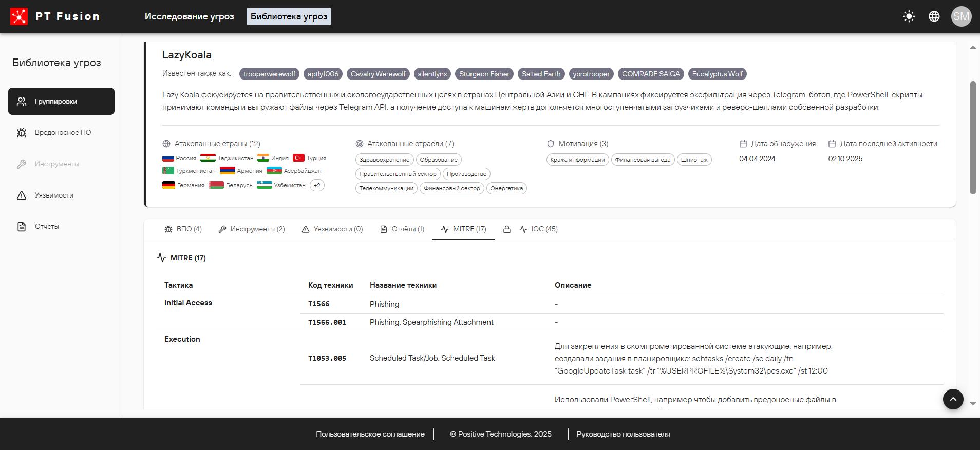This screenshot has width=980, height=450.
Task: Open the SM user avatar menu
Action: (960, 16)
